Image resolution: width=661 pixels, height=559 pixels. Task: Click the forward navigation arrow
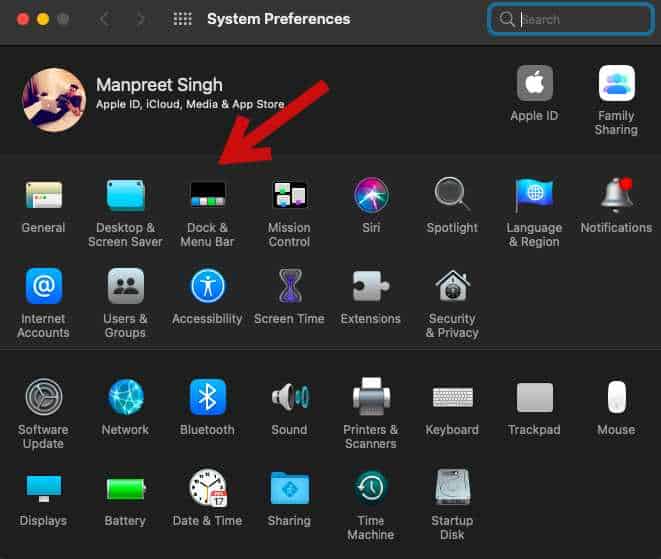pos(140,19)
